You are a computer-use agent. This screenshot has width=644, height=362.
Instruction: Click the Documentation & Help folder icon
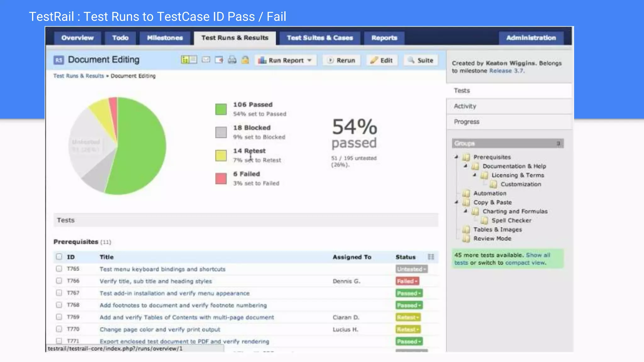click(475, 166)
